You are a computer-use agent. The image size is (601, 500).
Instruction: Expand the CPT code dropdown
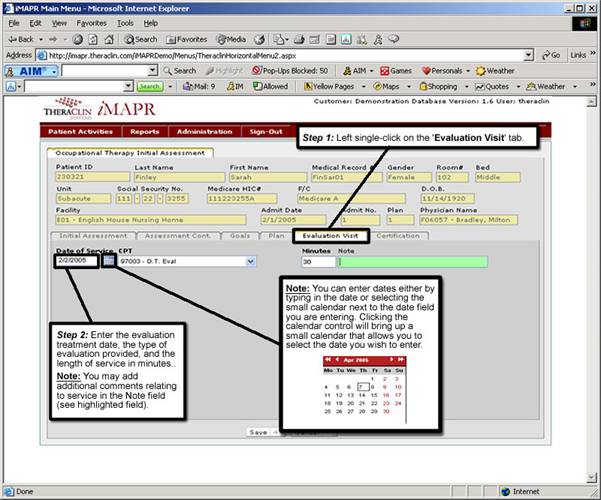click(x=250, y=261)
